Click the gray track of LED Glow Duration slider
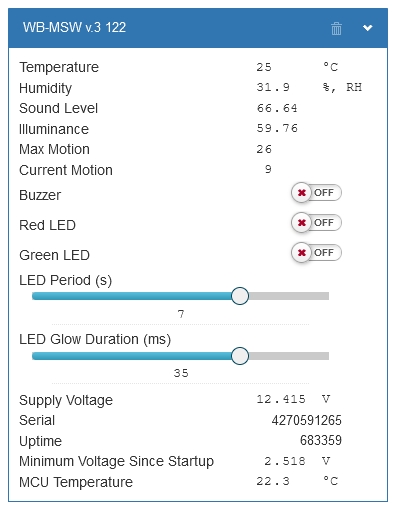 [289, 356]
